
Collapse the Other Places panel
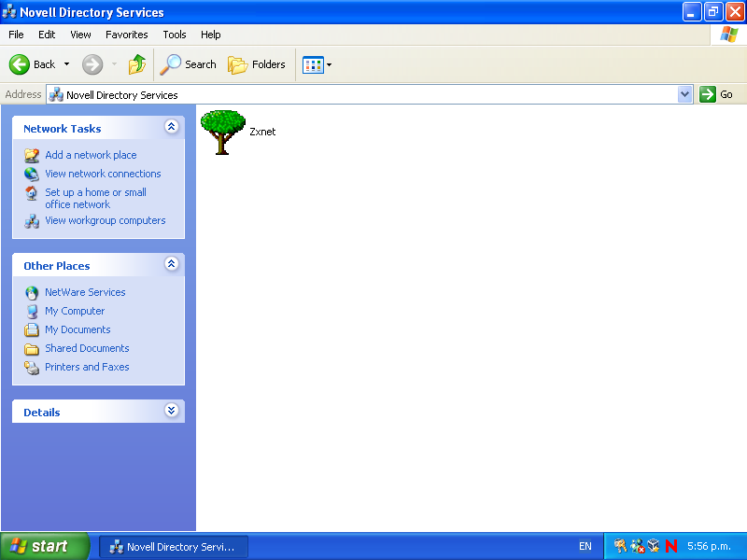click(172, 263)
